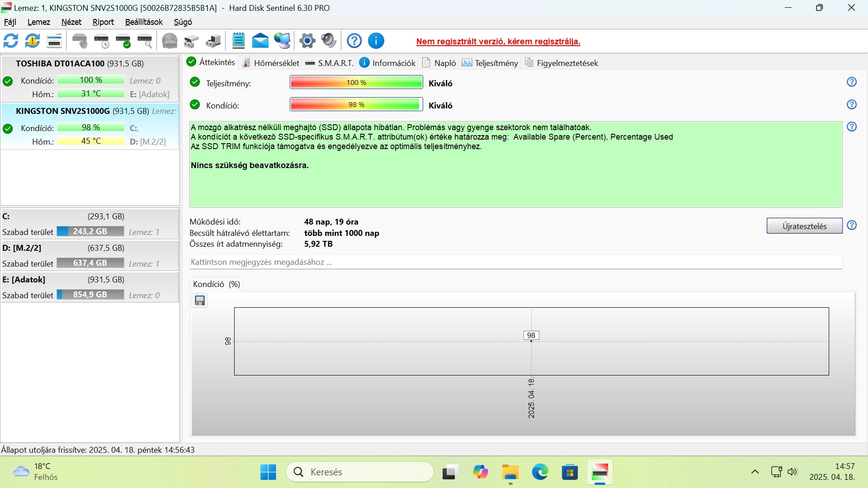Click the disk with green checkmark icon
This screenshot has width=868, height=488.
click(123, 41)
